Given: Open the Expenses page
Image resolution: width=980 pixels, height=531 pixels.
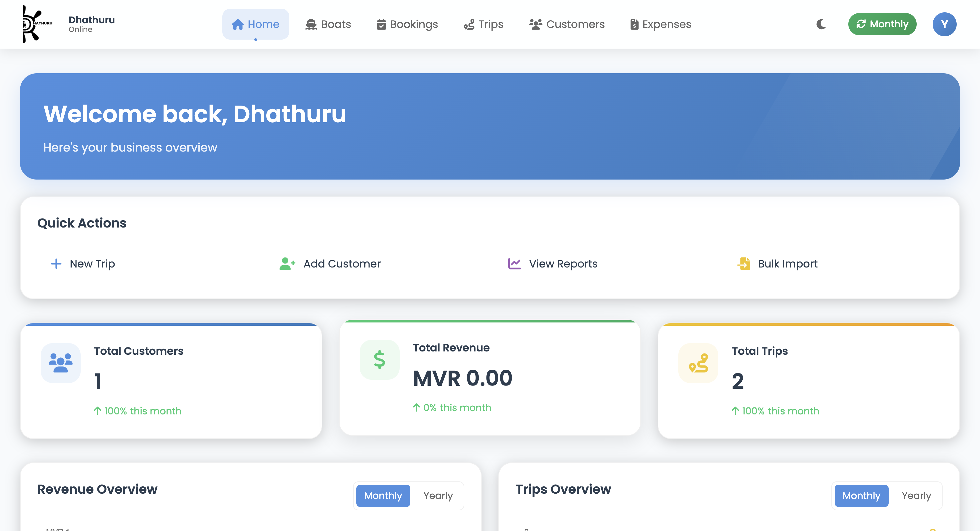Looking at the screenshot, I should pos(661,24).
